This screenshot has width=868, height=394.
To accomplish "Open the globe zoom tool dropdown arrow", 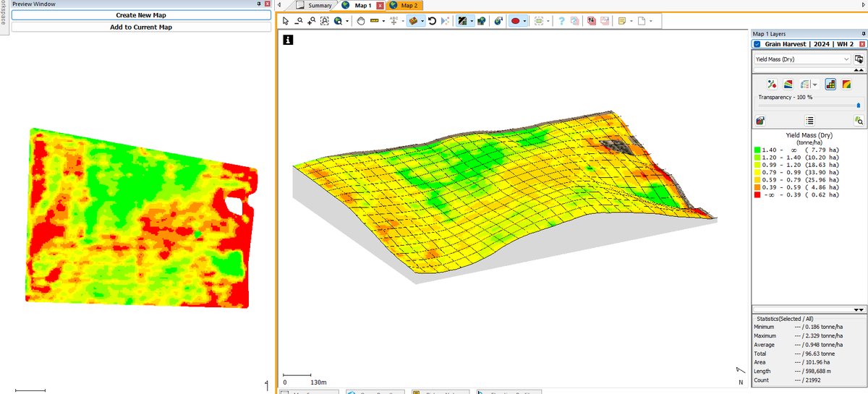I will click(347, 21).
